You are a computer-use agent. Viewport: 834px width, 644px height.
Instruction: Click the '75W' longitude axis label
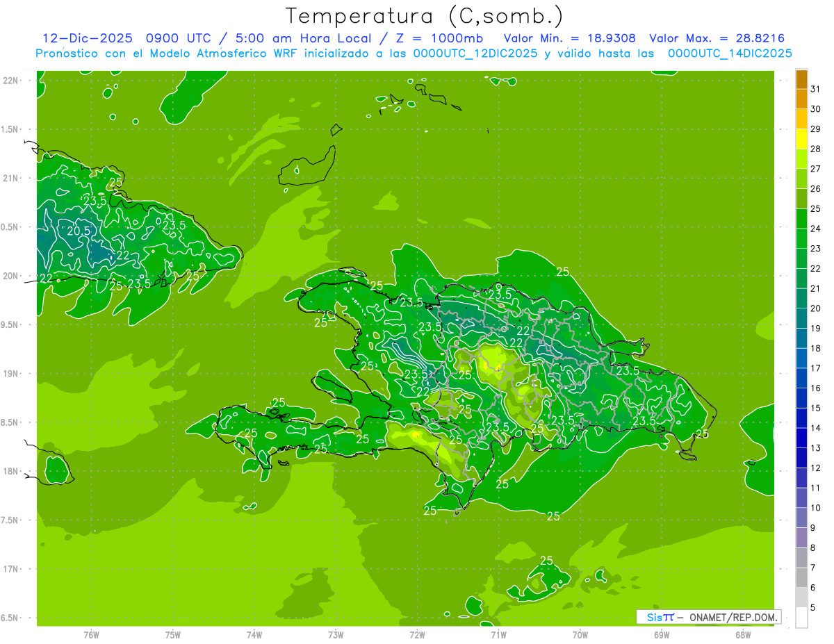click(x=173, y=635)
